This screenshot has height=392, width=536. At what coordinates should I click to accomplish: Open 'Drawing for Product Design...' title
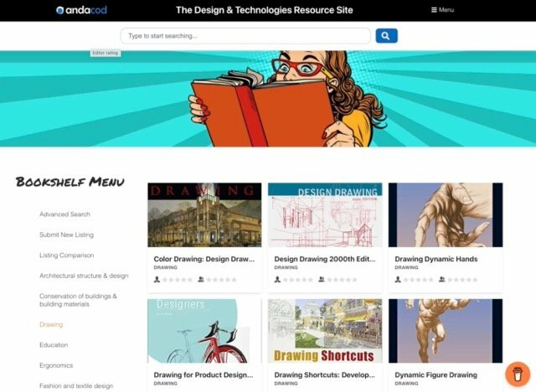click(204, 375)
